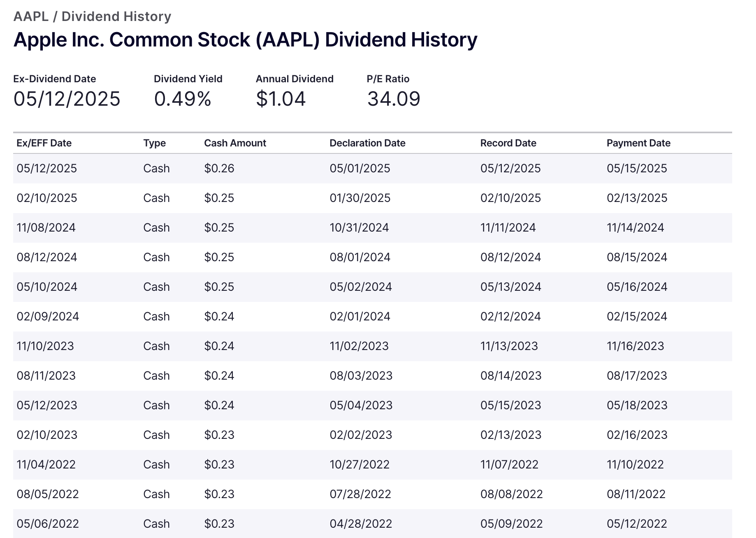The image size is (756, 538).
Task: Click the Record Date column header
Action: click(508, 143)
